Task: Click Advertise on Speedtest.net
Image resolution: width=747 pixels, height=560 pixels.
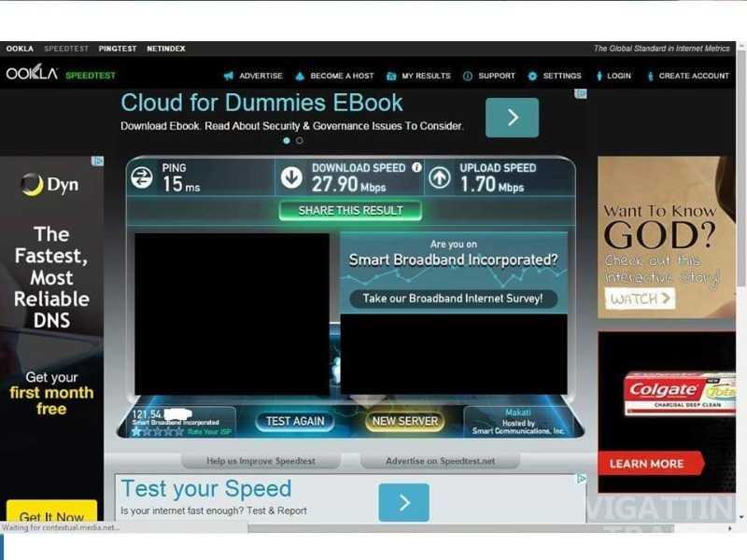Action: (x=440, y=461)
